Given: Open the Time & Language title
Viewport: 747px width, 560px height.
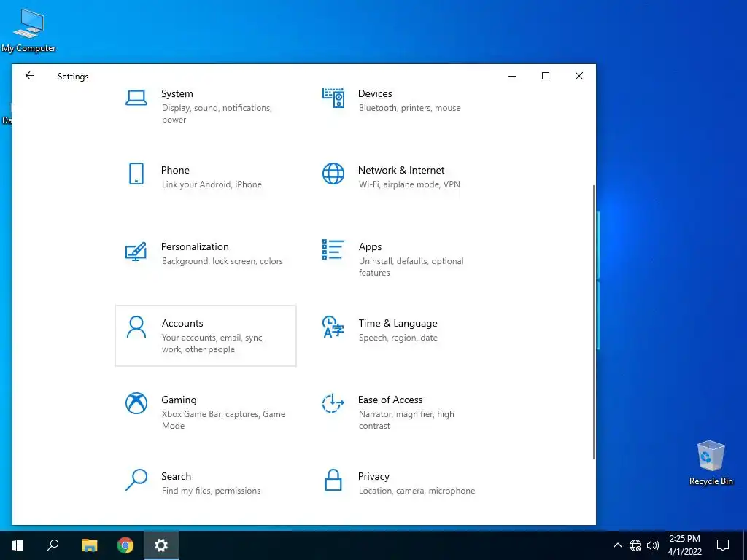Looking at the screenshot, I should click(398, 323).
